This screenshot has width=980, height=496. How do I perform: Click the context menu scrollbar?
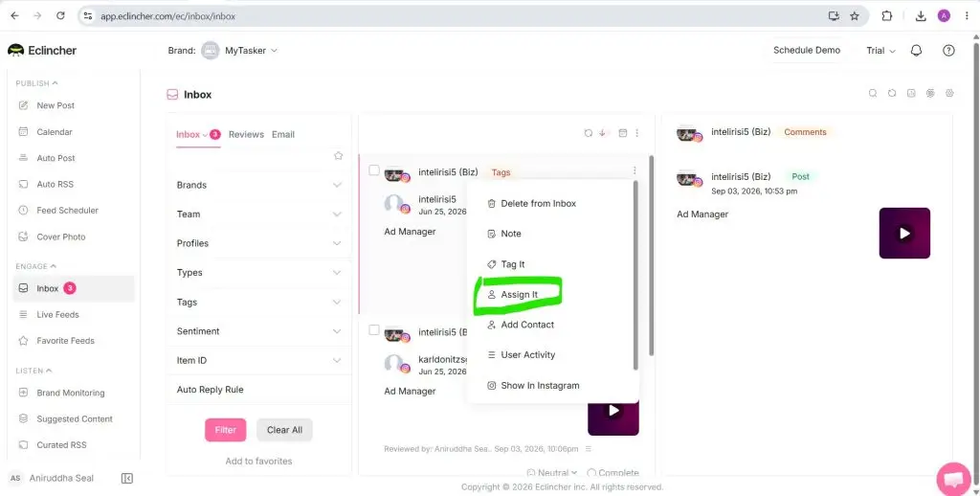635,276
